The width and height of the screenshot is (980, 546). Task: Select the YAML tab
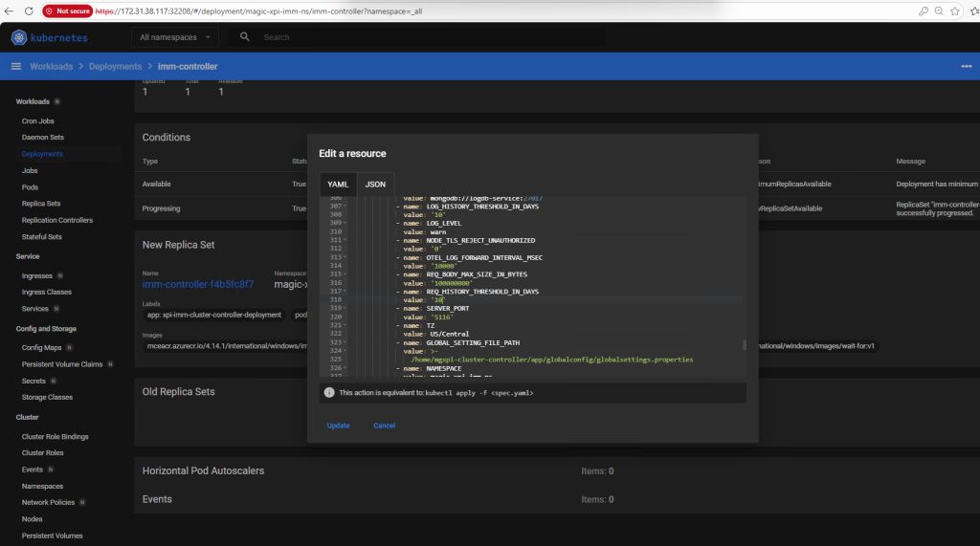click(338, 184)
